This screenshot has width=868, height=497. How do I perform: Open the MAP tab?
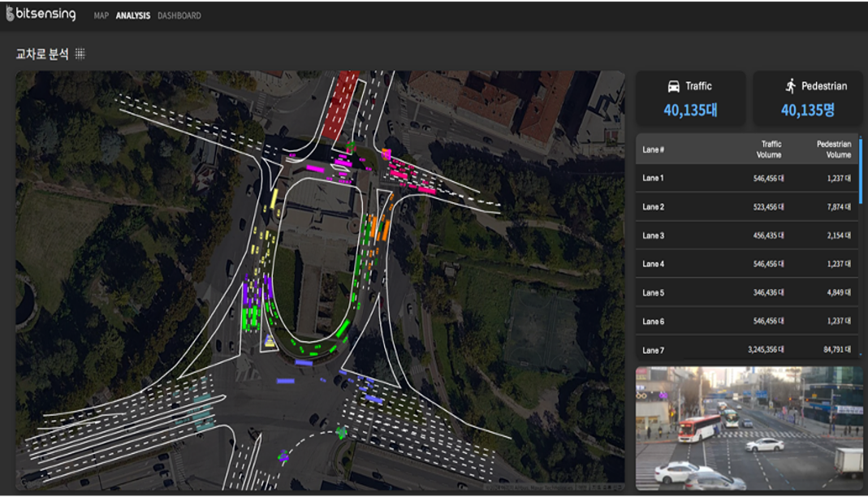point(101,15)
